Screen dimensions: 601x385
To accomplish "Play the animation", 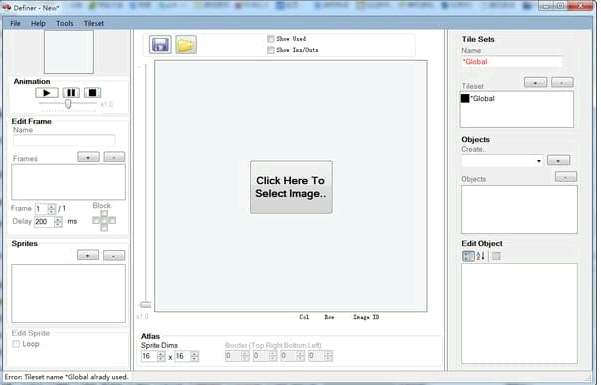I will [x=47, y=93].
